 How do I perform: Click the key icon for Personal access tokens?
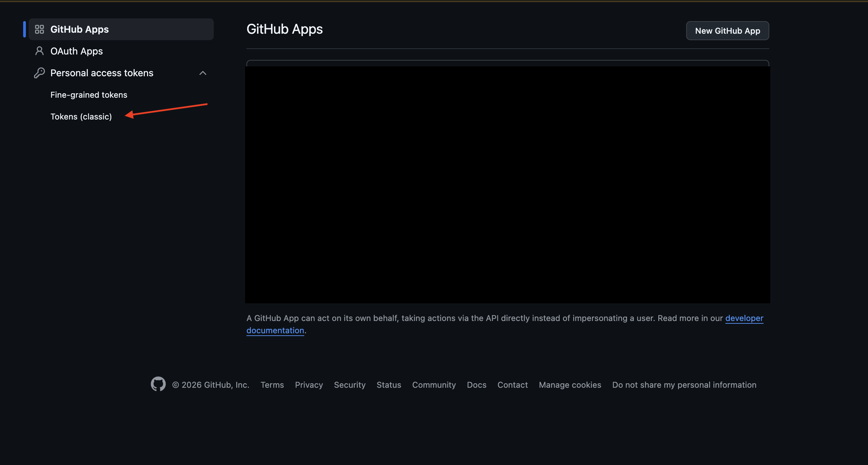point(39,73)
